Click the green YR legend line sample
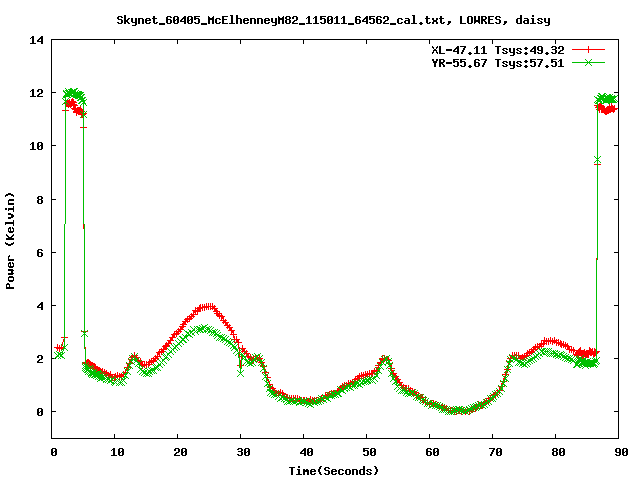Viewport: 640px width, 480px height. point(588,63)
